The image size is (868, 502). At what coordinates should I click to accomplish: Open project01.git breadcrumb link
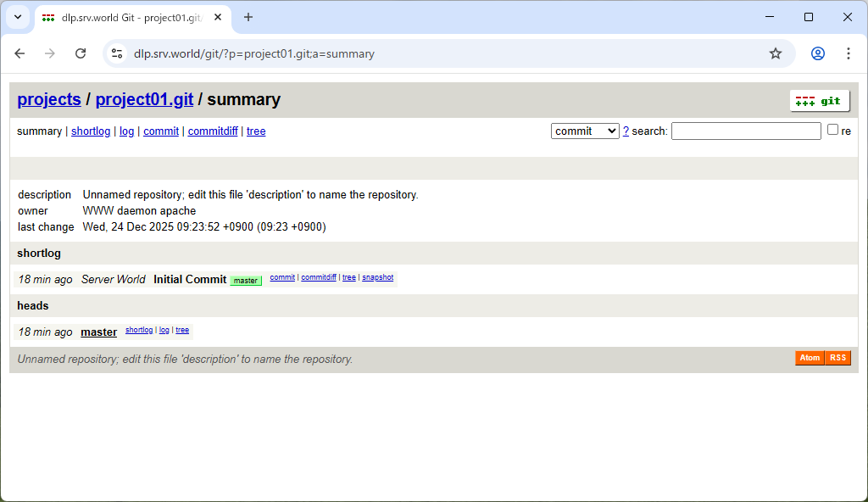144,100
